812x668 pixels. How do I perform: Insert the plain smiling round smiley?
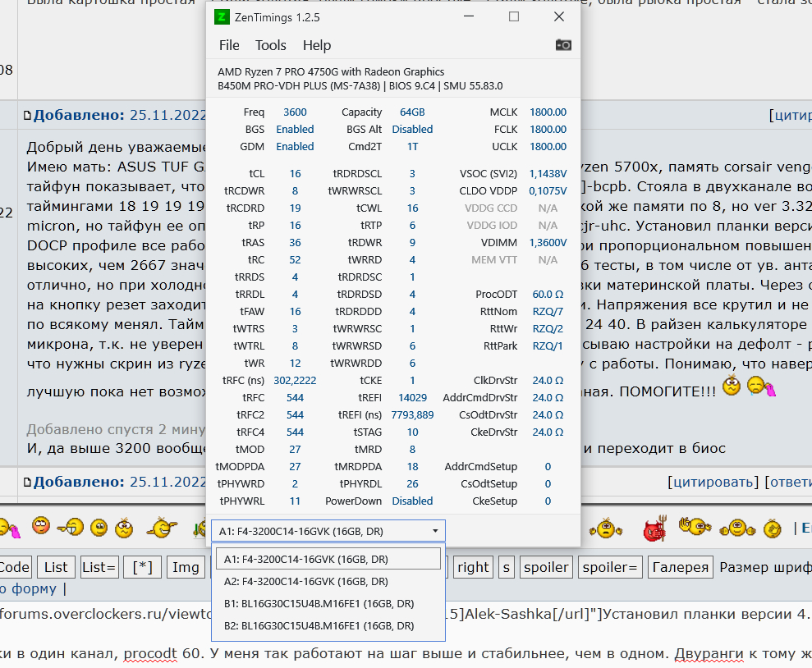(x=99, y=528)
